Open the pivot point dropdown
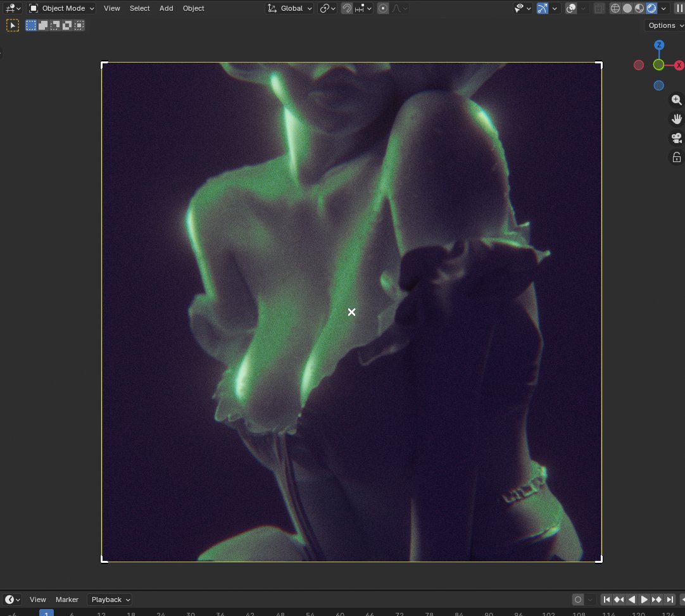 pos(328,8)
